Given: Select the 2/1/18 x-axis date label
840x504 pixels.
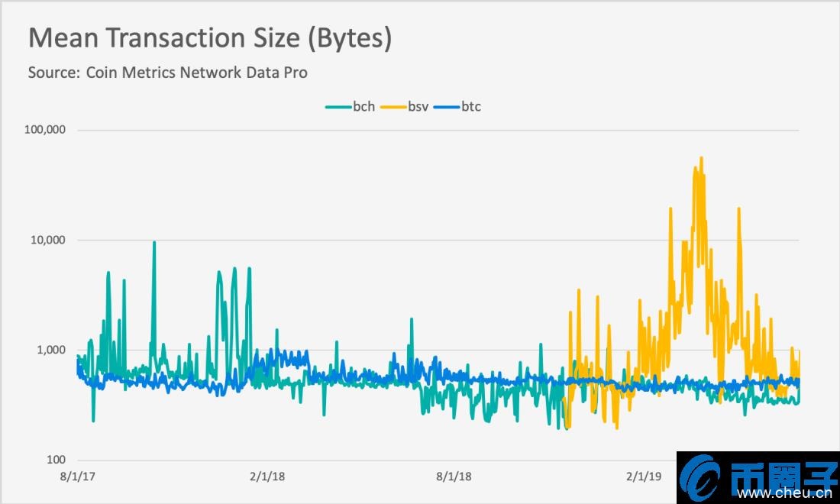Looking at the screenshot, I should tap(267, 477).
